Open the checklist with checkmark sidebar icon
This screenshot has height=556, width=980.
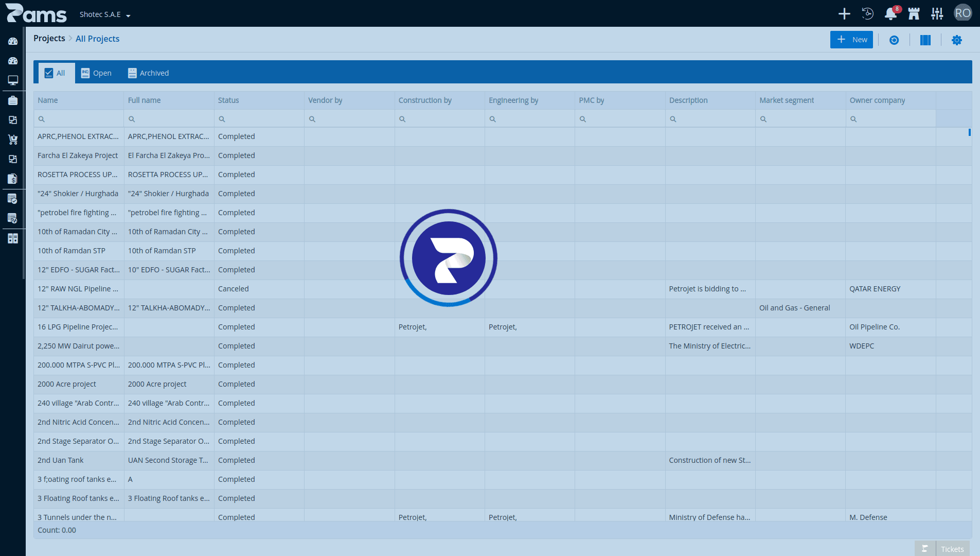[13, 199]
